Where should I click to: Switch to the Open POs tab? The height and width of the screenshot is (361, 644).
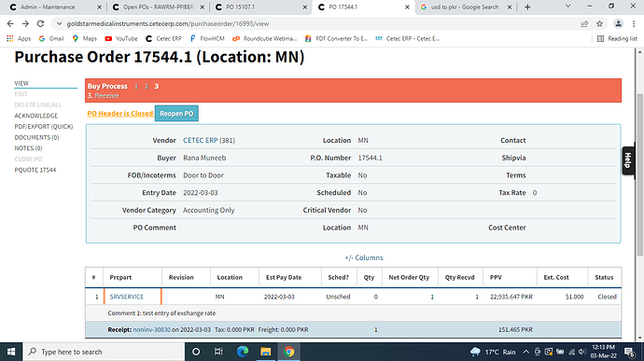158,7
